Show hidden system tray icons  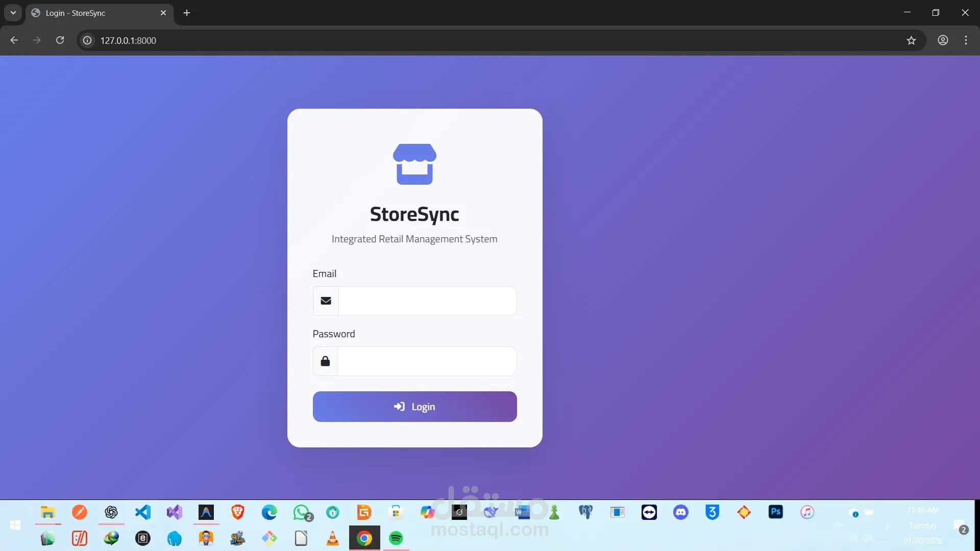(x=838, y=525)
